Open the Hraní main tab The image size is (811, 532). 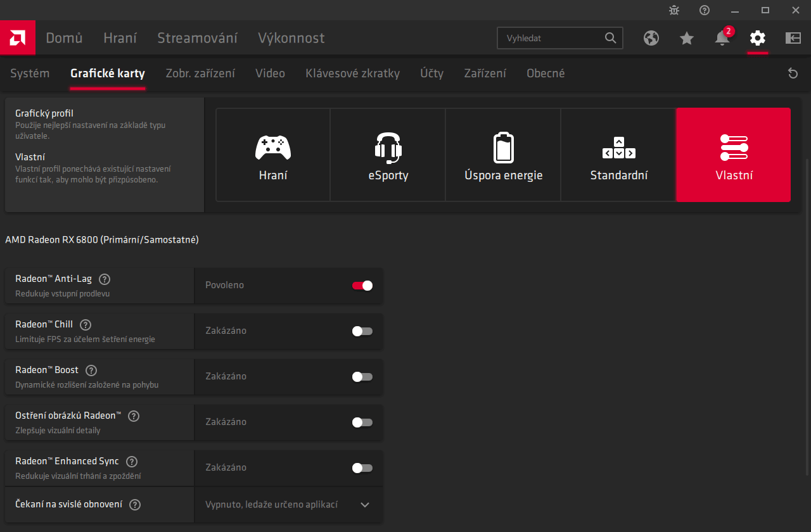120,38
